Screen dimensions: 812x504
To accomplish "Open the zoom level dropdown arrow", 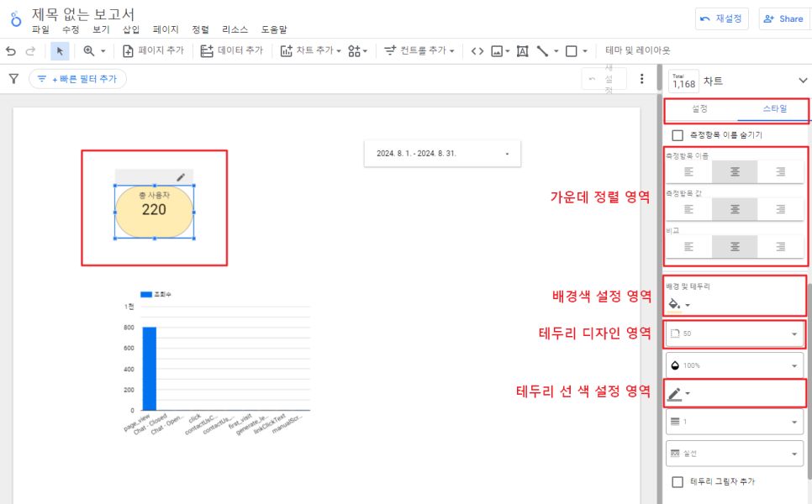I will [x=103, y=50].
